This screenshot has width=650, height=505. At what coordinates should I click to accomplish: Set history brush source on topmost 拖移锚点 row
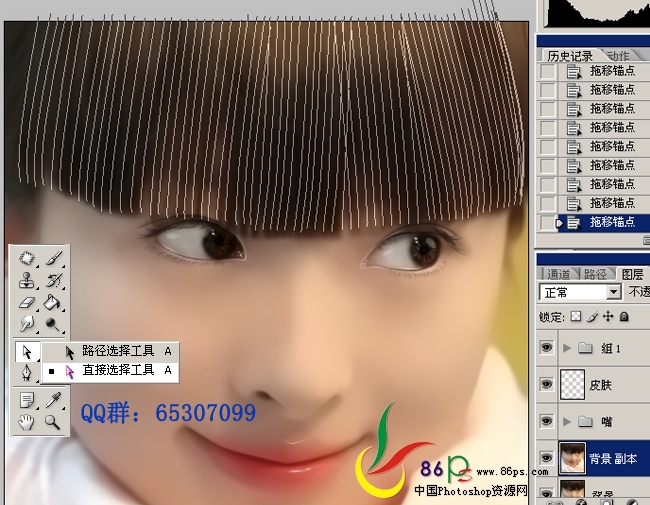coord(547,71)
